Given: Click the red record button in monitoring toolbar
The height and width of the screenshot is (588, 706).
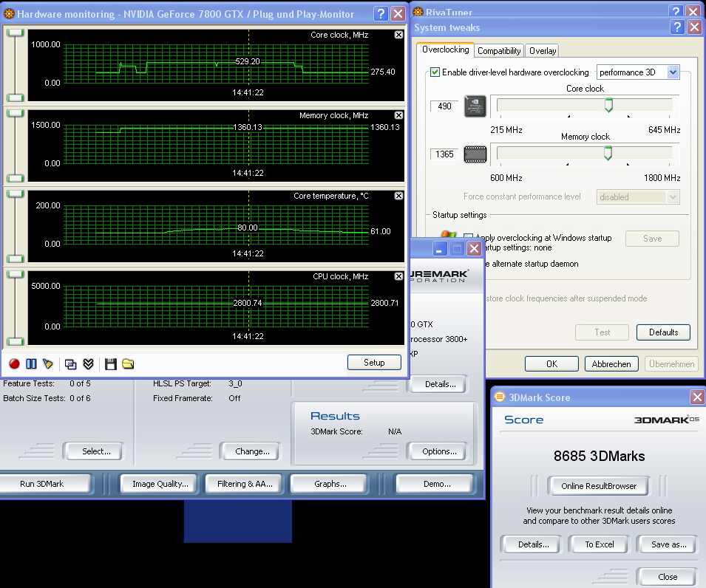Looking at the screenshot, I should 14,363.
